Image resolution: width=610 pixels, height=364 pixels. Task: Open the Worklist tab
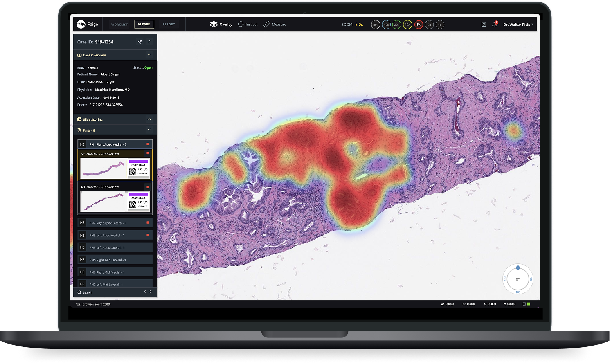[x=119, y=25]
